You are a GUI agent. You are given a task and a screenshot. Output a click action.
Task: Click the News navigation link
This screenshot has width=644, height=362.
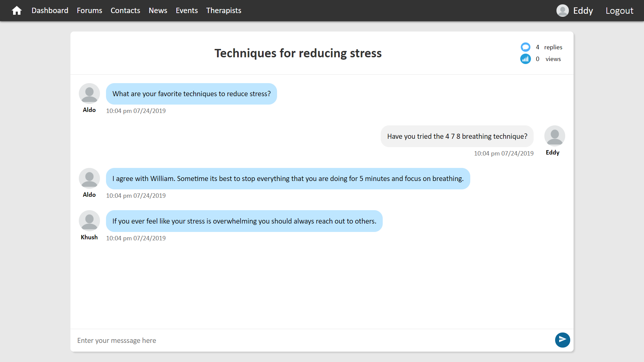click(x=158, y=11)
